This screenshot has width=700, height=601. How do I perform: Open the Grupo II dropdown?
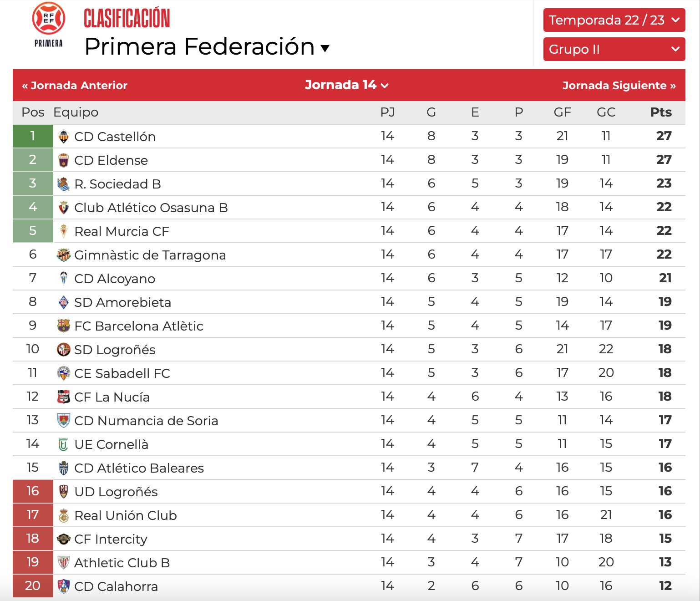pos(614,49)
